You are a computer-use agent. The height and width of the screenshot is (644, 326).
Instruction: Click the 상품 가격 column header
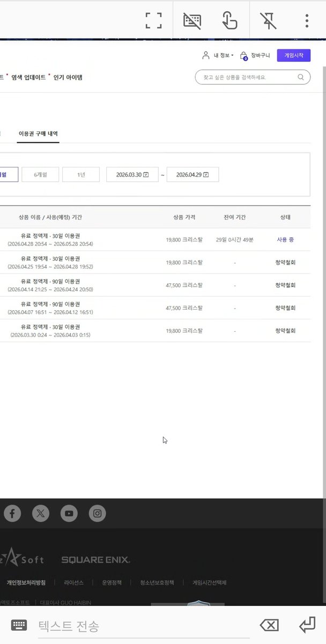184,217
